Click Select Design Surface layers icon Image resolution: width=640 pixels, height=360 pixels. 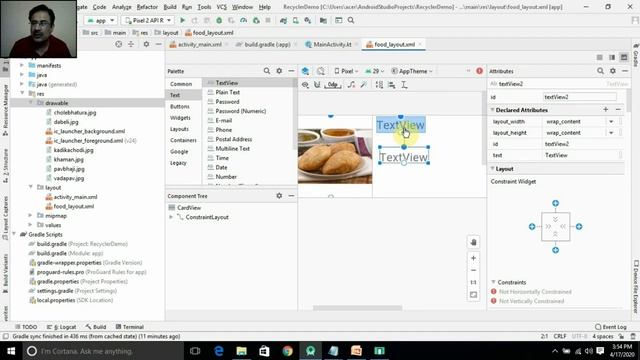[305, 71]
